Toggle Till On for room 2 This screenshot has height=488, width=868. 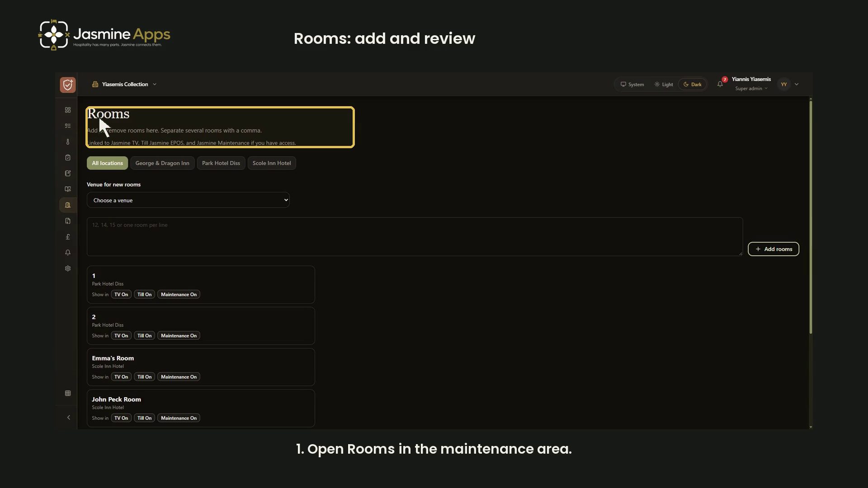[x=145, y=336]
